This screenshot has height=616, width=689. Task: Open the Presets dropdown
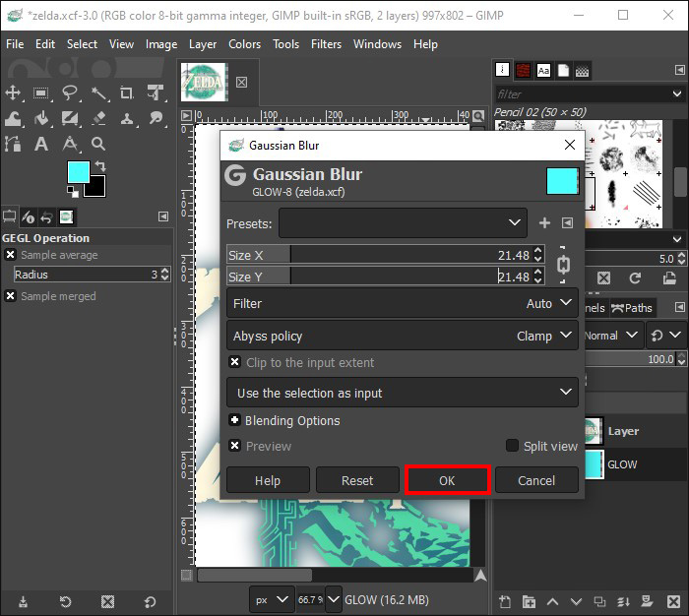coord(403,223)
